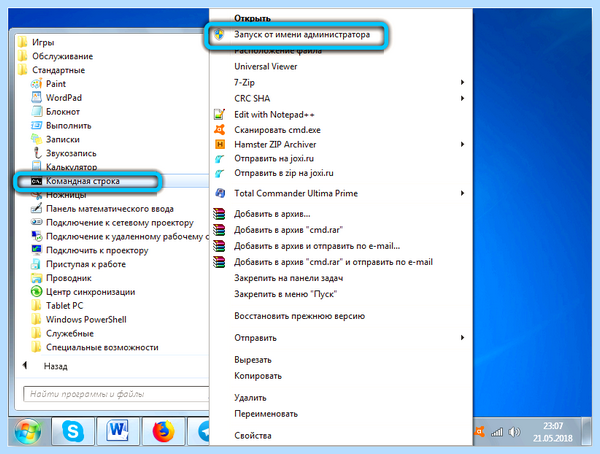Viewport: 600px width, 454px height.
Task: Expand the Windows PowerShell folder
Action: [79, 319]
